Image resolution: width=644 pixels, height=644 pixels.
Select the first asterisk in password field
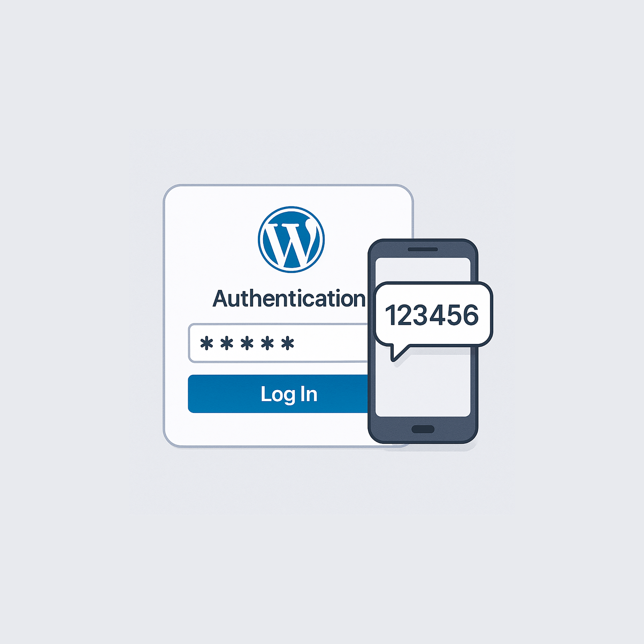[x=207, y=343]
